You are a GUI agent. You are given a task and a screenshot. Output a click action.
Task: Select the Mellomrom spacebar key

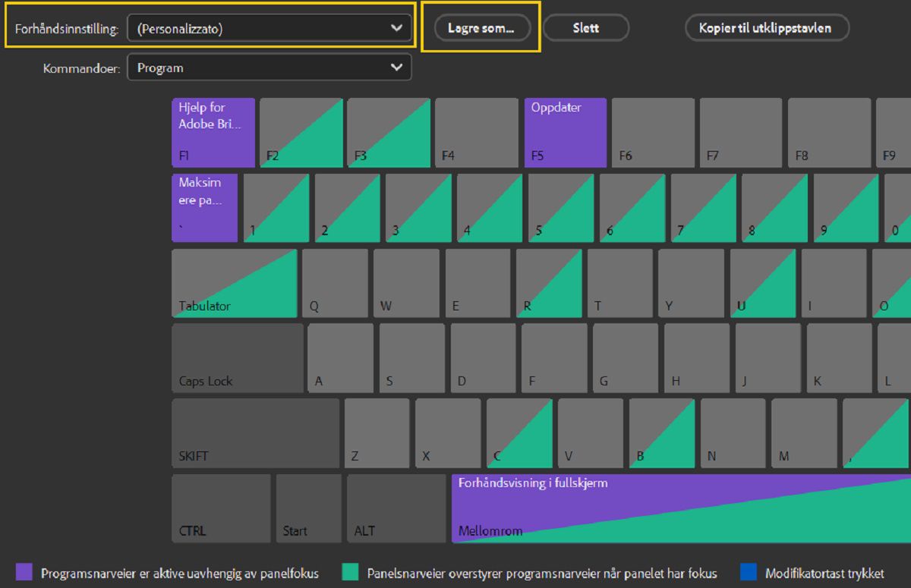(681, 508)
